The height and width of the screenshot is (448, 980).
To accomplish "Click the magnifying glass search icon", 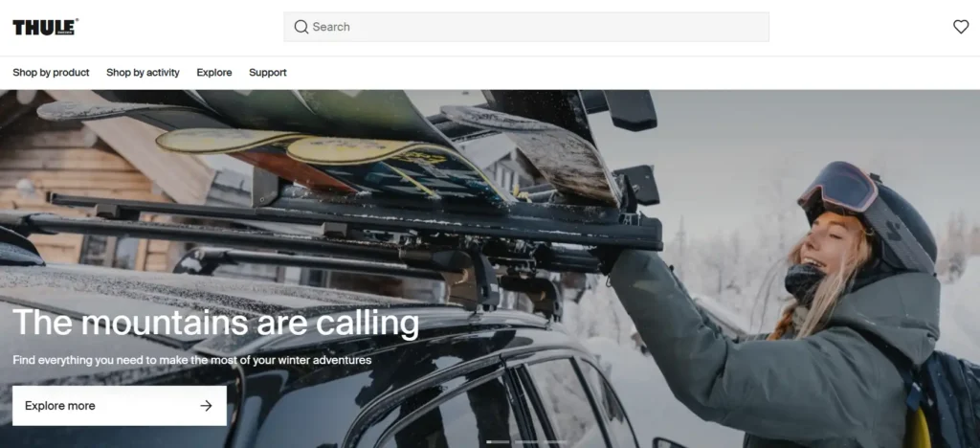I will [301, 27].
